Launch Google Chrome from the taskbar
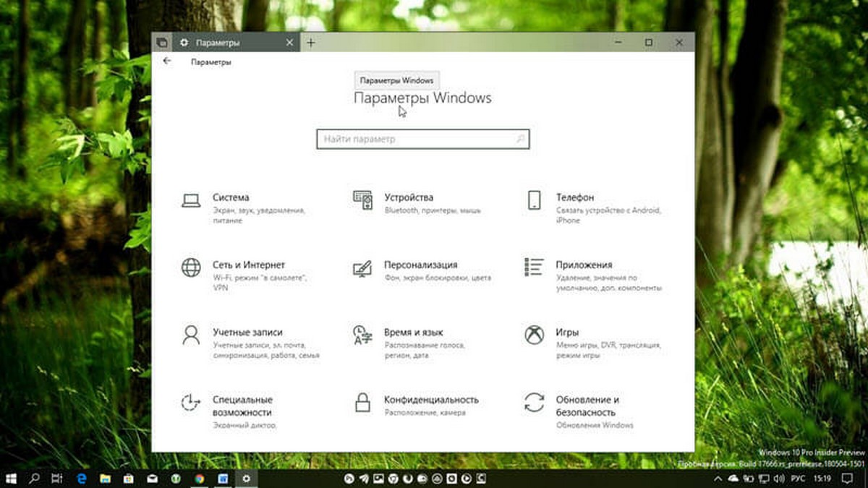 199,479
